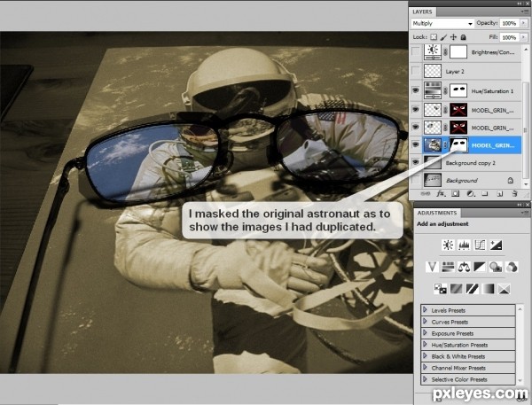Add a Black & White adjustment

click(480, 267)
